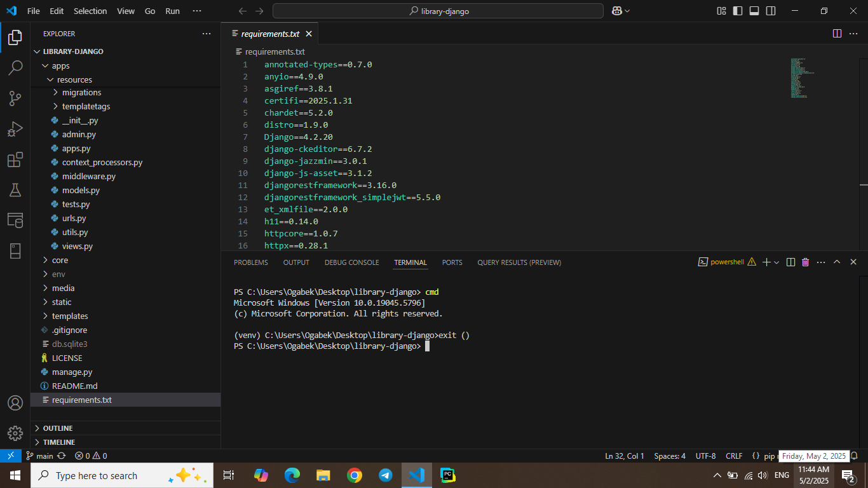Click the Kill Terminal trash icon
868x488 pixels.
point(805,262)
